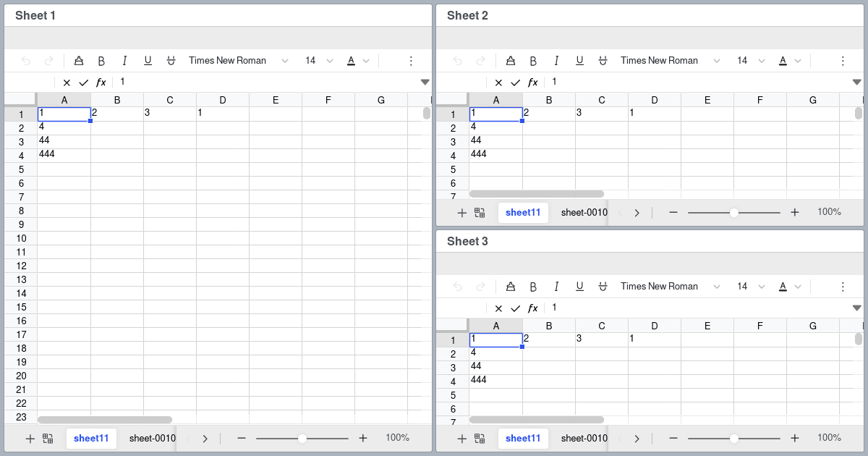Open the font color tool in Sheet 2
Image resolution: width=868 pixels, height=456 pixels.
(782, 60)
